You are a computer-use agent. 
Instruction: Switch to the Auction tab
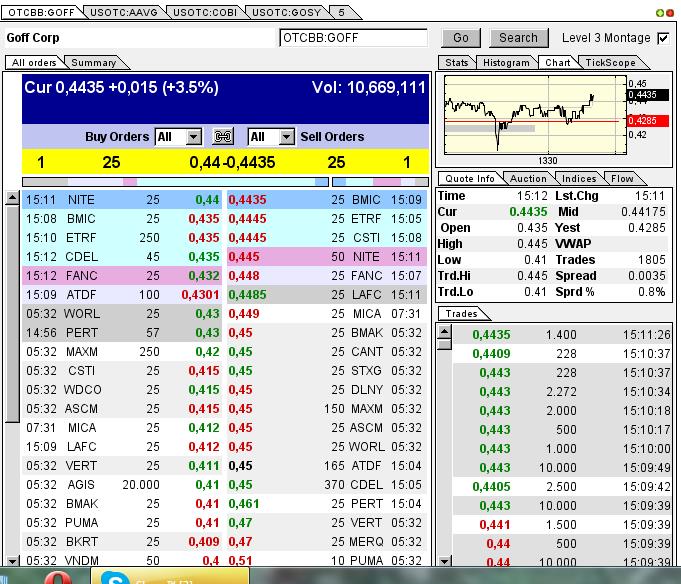[528, 178]
